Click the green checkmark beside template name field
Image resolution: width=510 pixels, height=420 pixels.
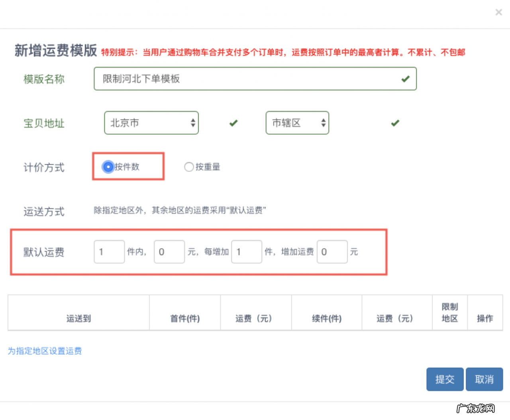click(x=406, y=79)
